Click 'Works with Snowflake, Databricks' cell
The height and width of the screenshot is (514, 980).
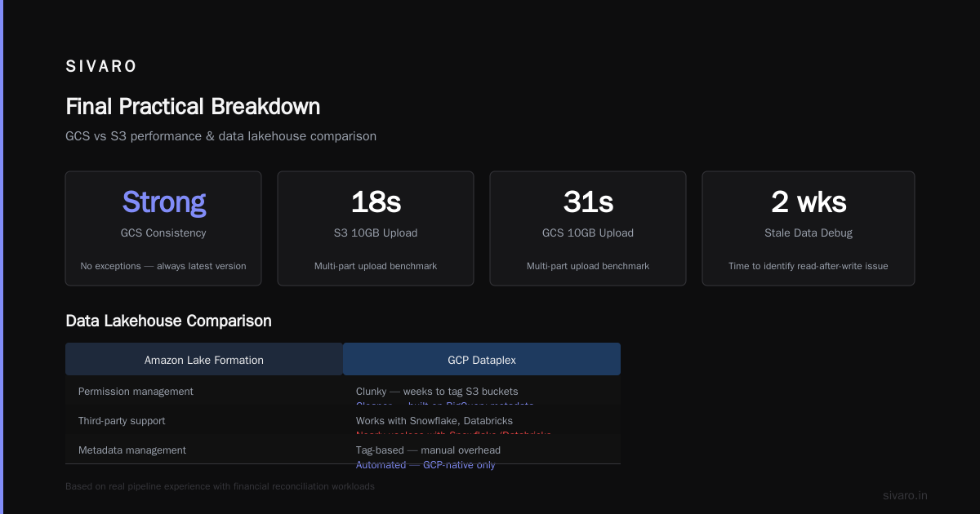click(434, 421)
